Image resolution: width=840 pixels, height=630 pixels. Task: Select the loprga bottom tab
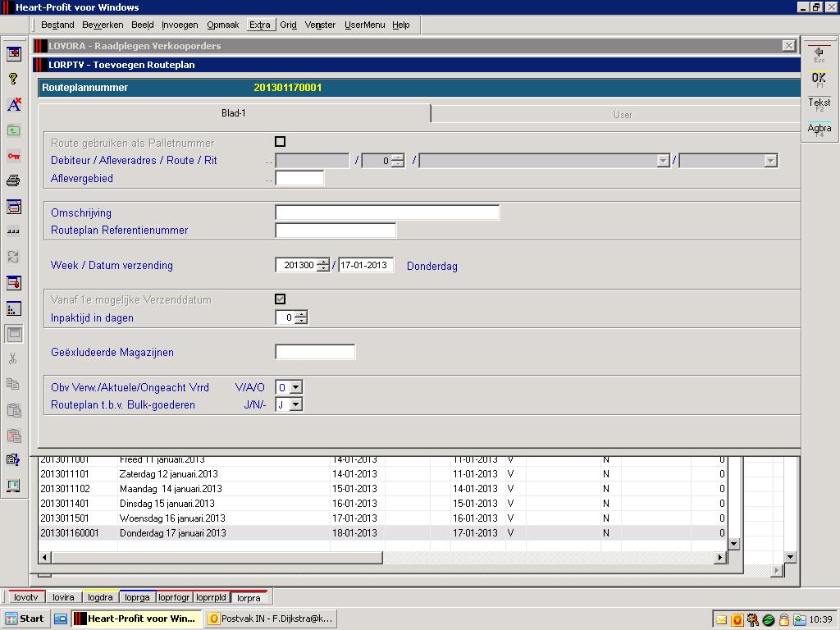click(137, 597)
